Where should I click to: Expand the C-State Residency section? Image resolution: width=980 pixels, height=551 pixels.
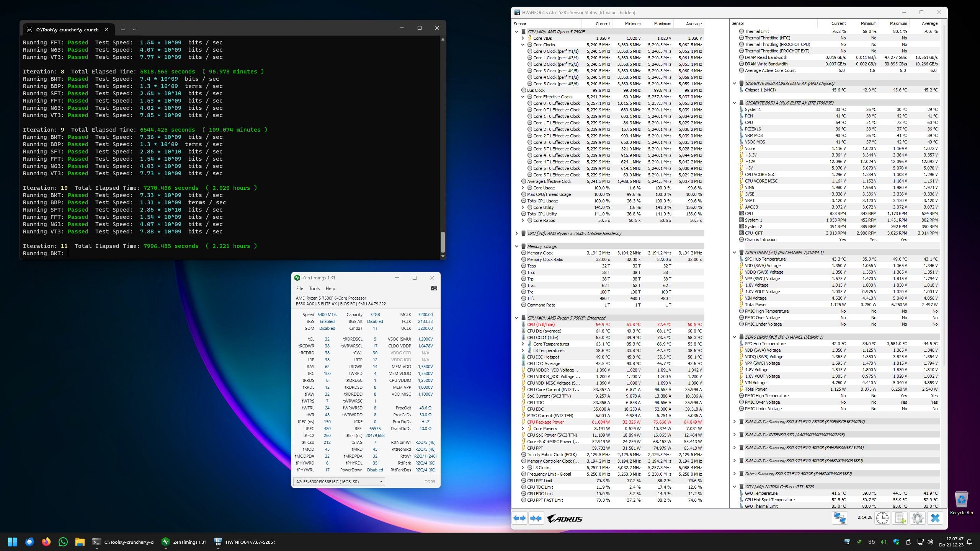516,233
